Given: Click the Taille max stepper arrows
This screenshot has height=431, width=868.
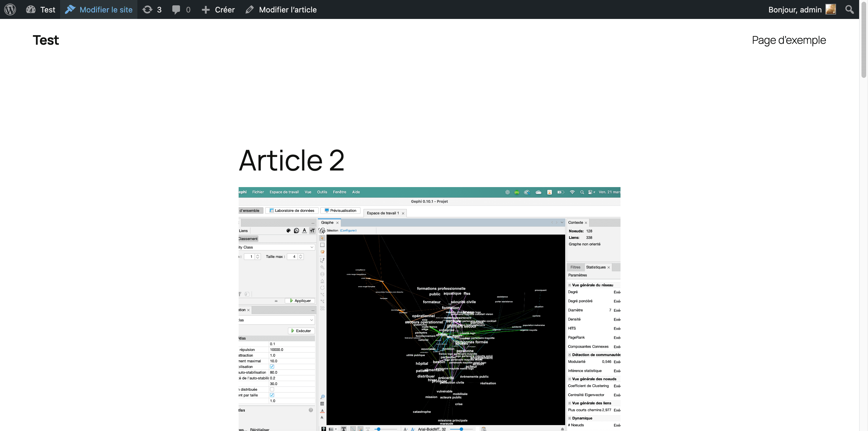Looking at the screenshot, I should click(300, 257).
